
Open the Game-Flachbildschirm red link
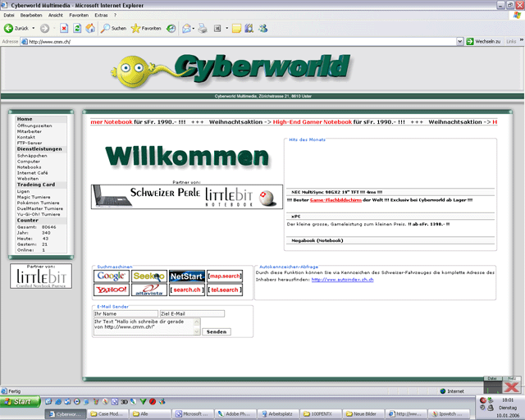click(336, 200)
